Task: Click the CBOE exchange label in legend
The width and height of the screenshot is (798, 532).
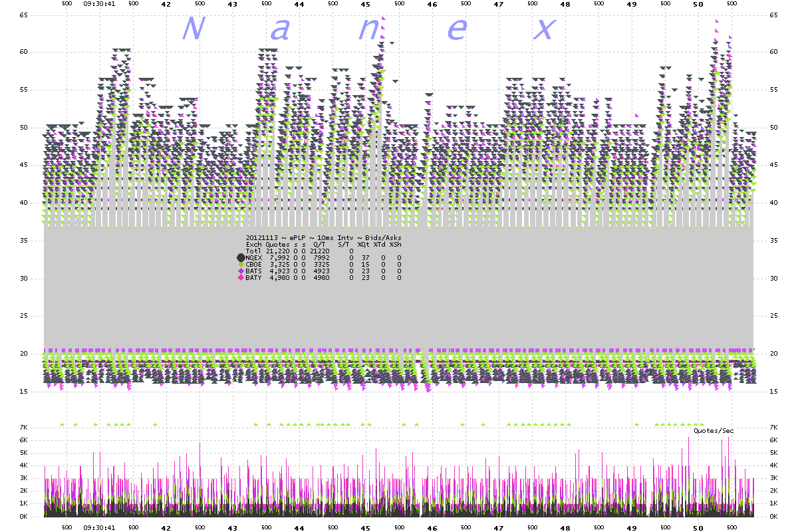Action: click(x=254, y=264)
